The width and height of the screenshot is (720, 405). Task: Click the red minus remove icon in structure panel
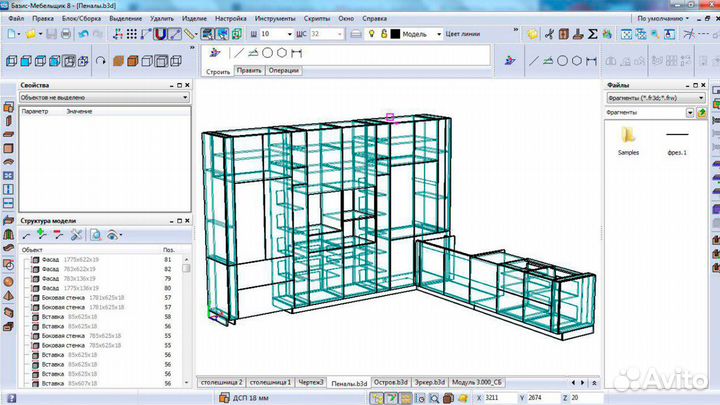coord(58,235)
